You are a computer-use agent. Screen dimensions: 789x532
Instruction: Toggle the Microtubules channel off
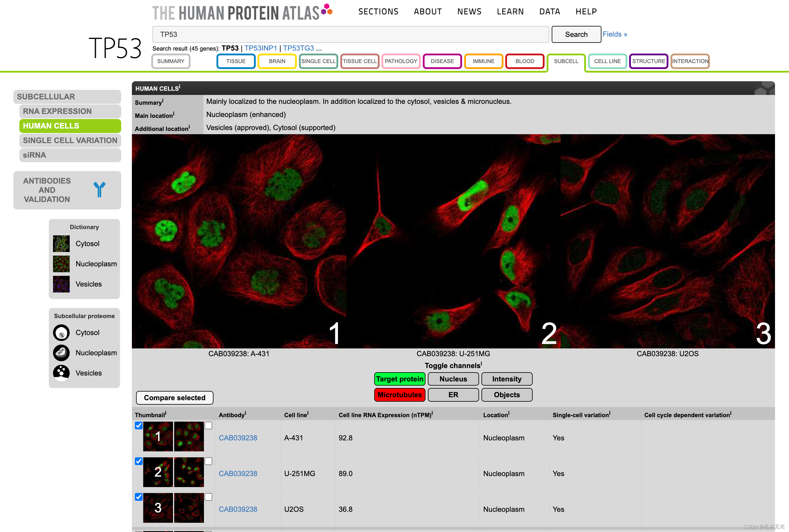click(x=400, y=395)
